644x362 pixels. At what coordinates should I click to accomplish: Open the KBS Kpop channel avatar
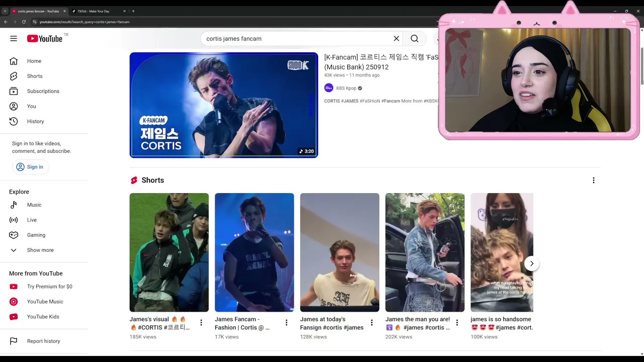(329, 88)
